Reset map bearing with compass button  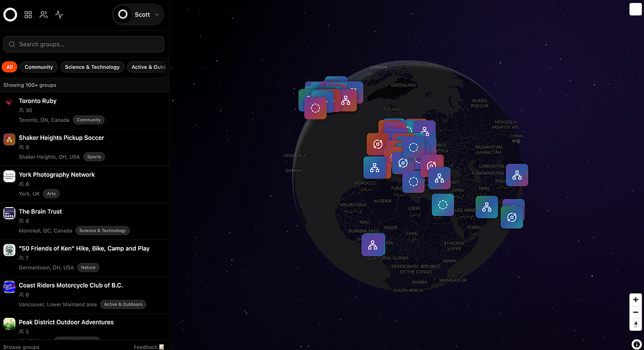(x=635, y=324)
